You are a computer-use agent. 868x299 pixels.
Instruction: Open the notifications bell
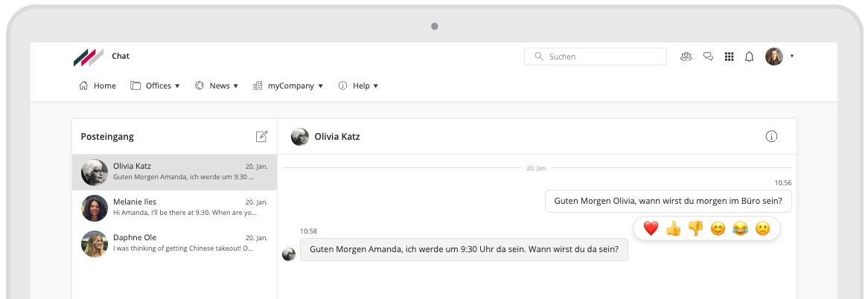pyautogui.click(x=749, y=57)
